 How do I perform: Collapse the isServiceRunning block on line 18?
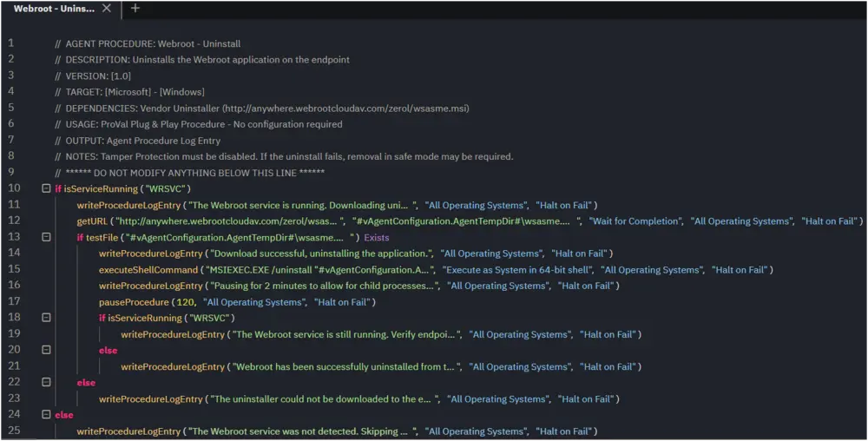[x=47, y=318]
